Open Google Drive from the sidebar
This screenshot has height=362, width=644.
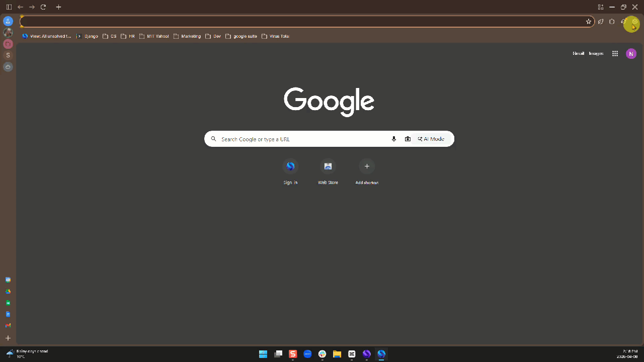(x=8, y=291)
